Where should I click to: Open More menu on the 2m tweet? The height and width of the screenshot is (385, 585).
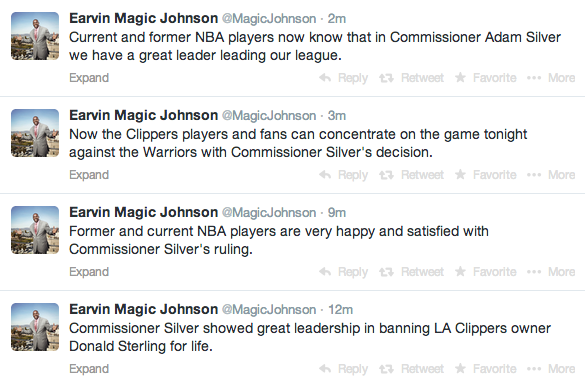point(551,78)
